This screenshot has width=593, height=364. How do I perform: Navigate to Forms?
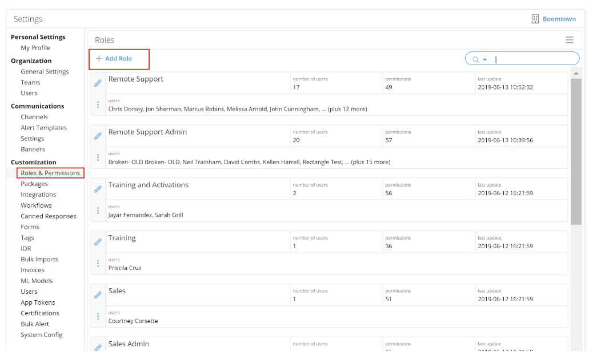tap(30, 227)
